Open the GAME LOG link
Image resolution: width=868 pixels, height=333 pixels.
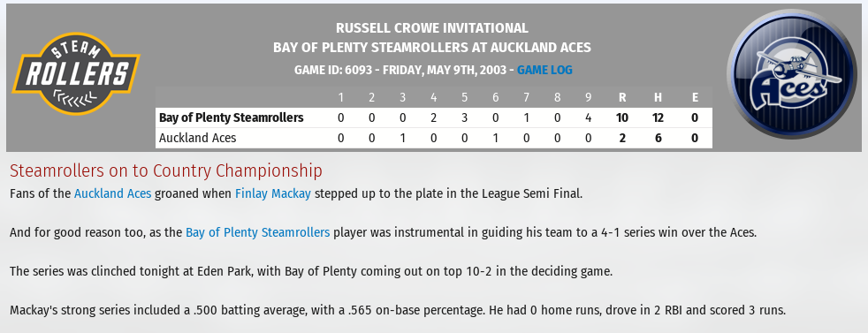(x=544, y=71)
